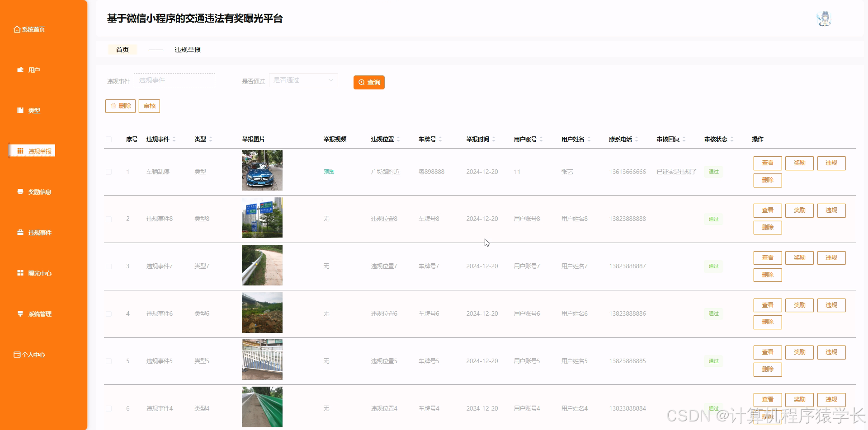Click the 审核 review button
868x430 pixels.
point(149,106)
